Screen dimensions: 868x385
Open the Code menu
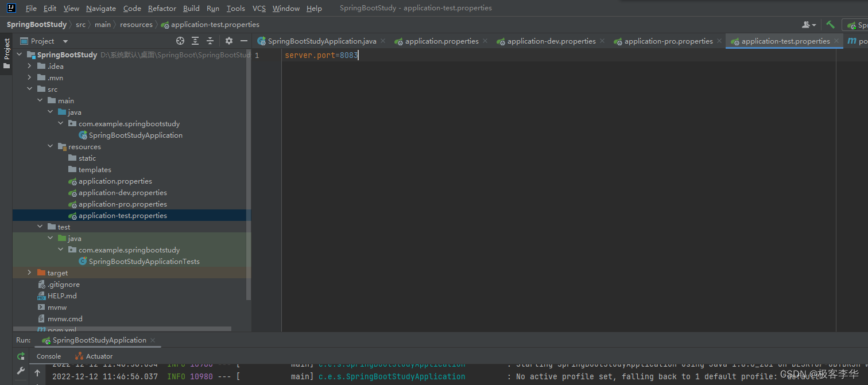pyautogui.click(x=132, y=9)
